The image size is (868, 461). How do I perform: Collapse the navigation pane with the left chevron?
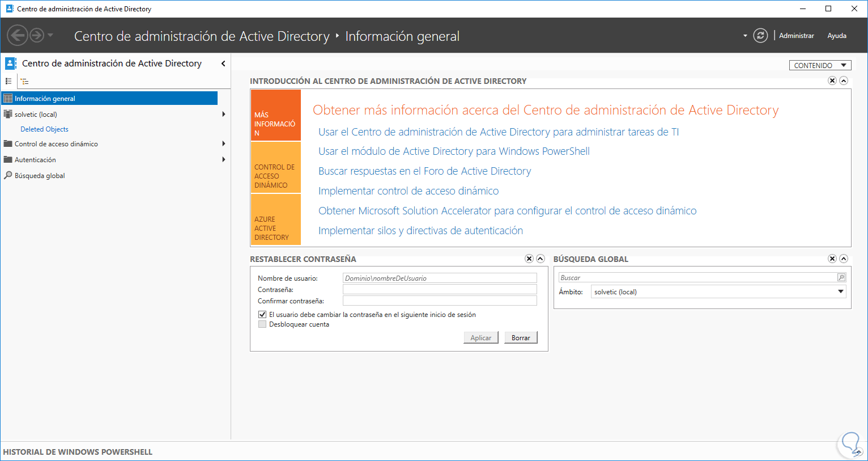223,64
